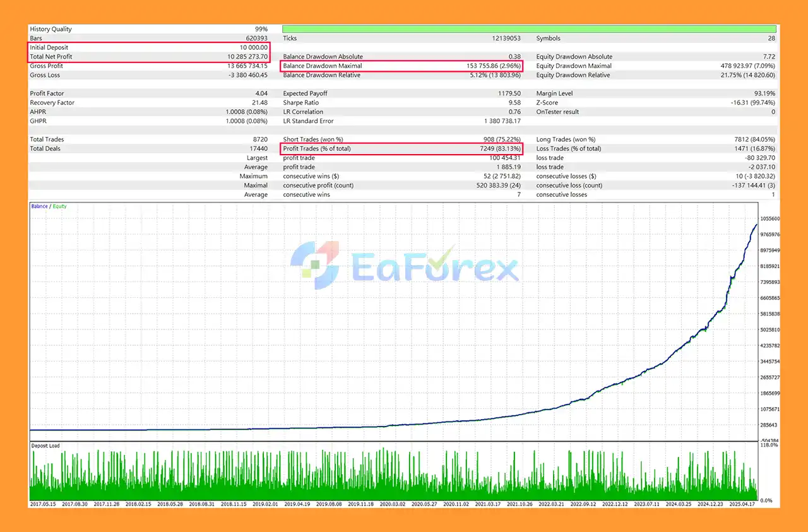Viewport: 808px width, 532px height.
Task: Select the Equity legend label in chart
Action: click(x=60, y=206)
